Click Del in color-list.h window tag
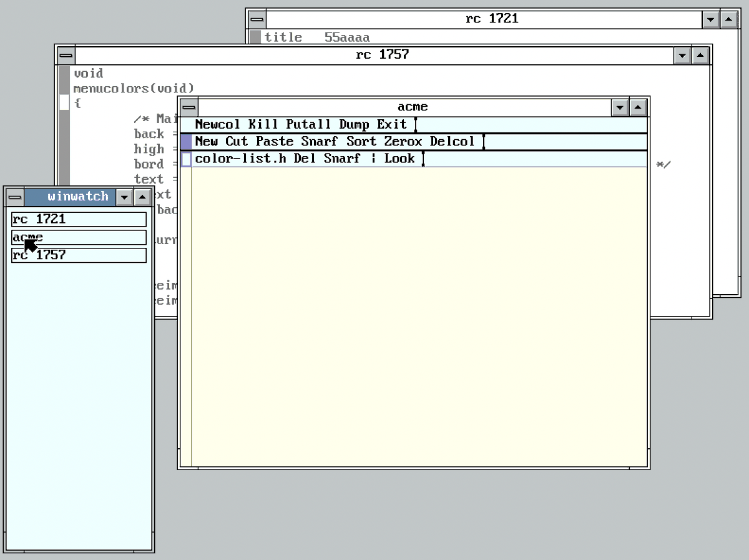The image size is (749, 560). pyautogui.click(x=305, y=159)
